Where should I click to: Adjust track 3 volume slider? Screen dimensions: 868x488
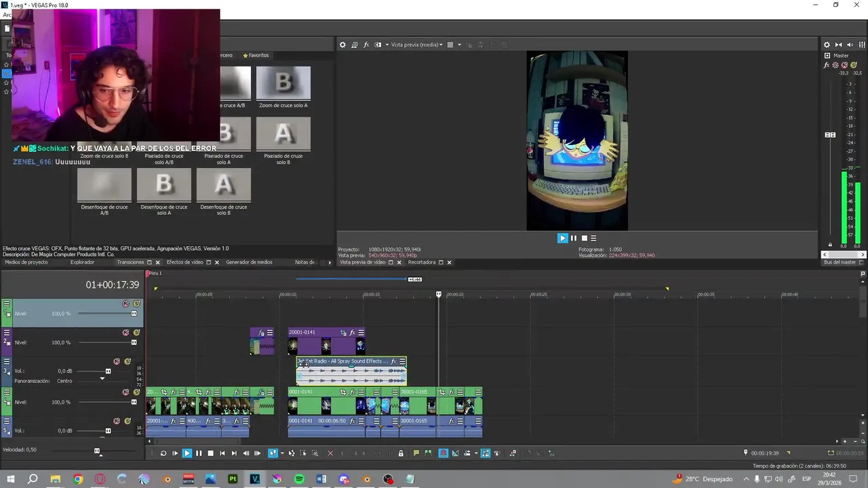pos(108,371)
